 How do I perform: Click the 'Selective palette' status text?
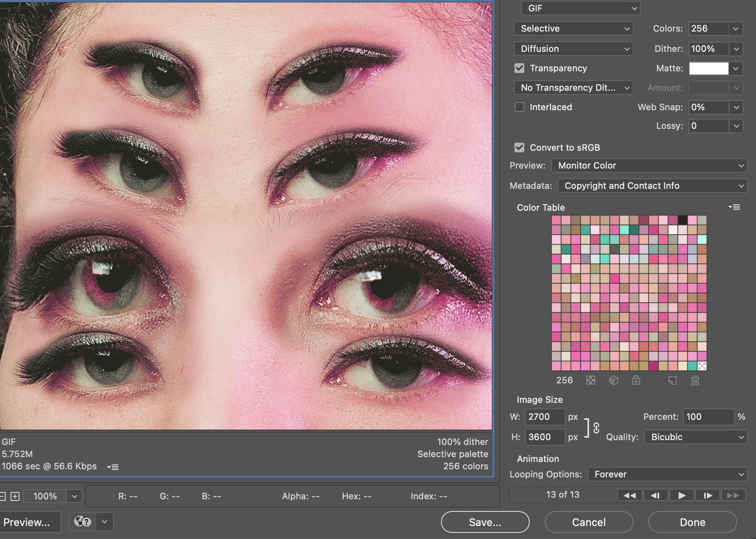453,454
